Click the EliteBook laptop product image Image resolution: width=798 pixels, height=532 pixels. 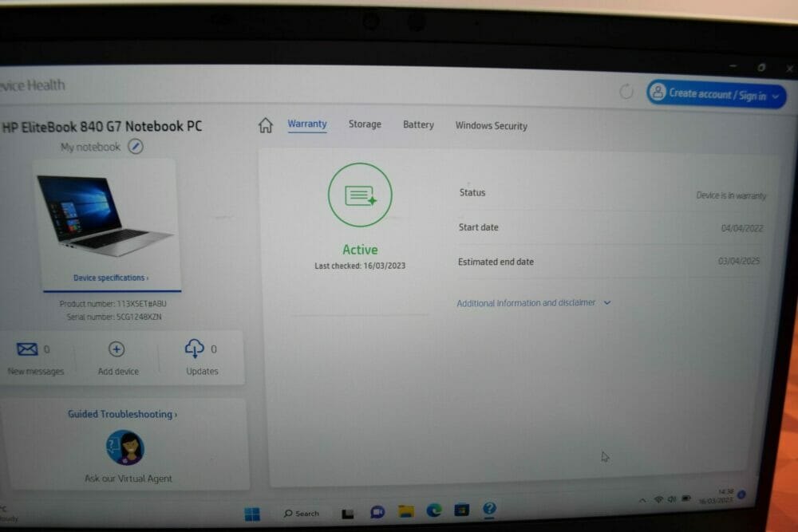click(x=105, y=215)
